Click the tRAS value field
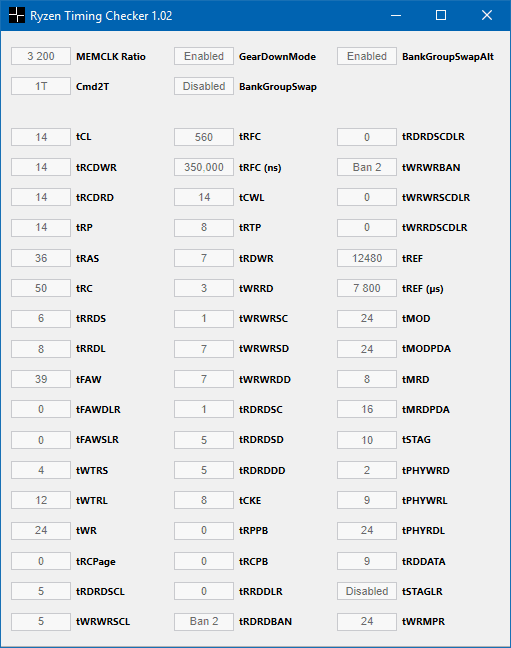This screenshot has height=648, width=511. coord(41,258)
